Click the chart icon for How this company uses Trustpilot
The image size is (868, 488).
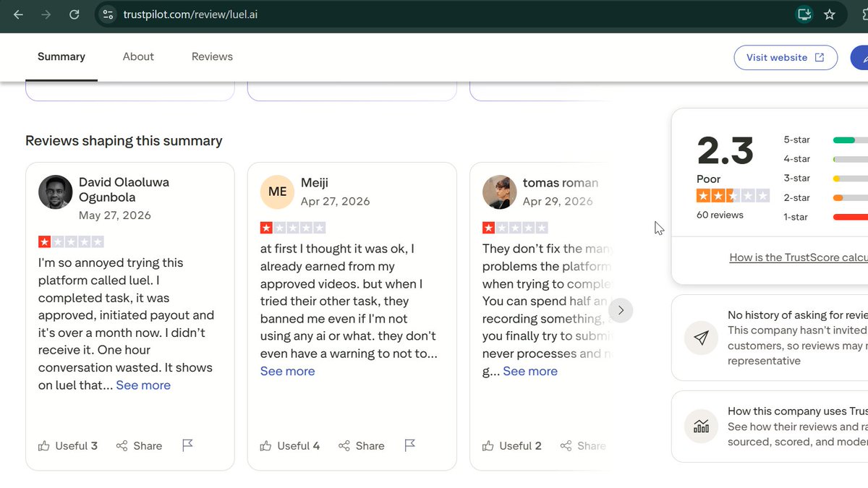(x=701, y=426)
